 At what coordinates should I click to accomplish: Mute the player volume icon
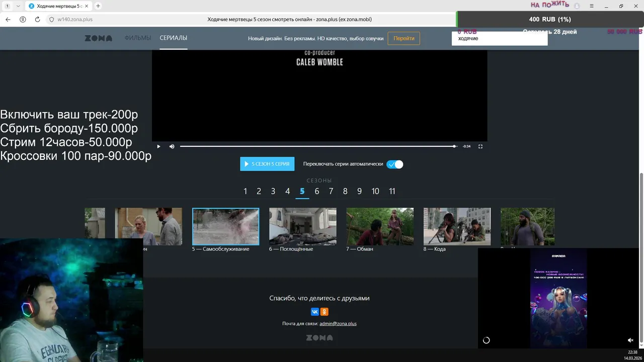tap(172, 146)
